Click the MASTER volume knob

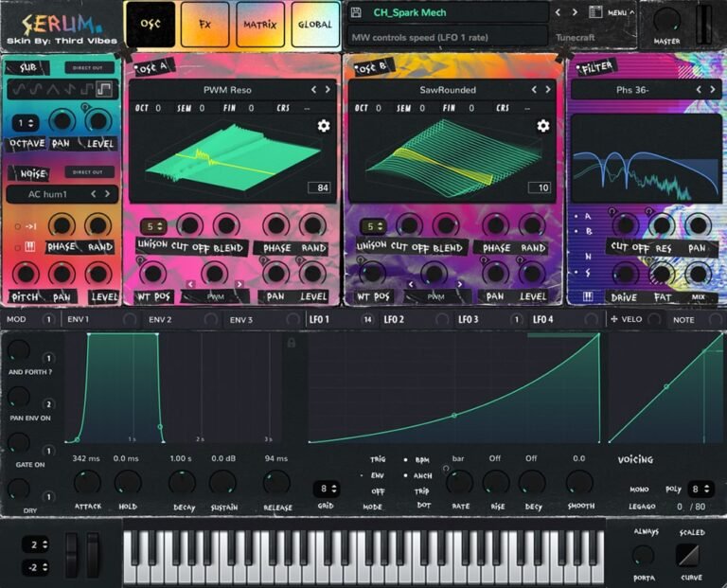(x=666, y=21)
